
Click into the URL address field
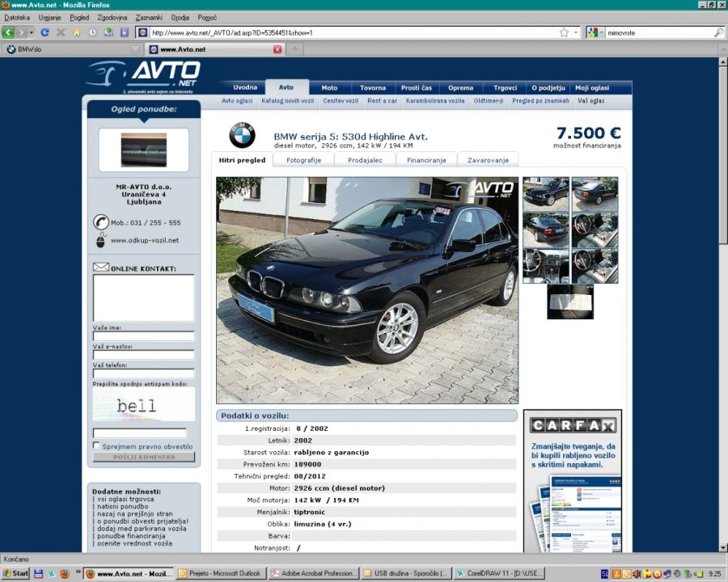point(353,32)
